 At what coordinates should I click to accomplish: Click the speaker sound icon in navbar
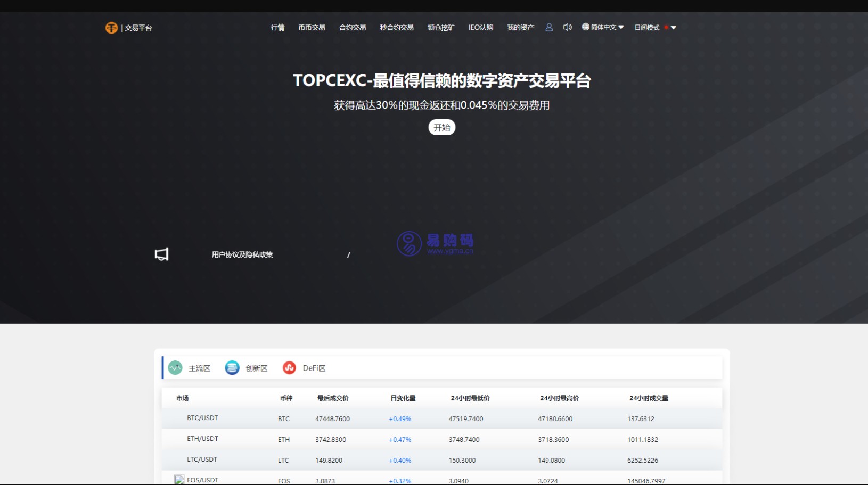[567, 27]
